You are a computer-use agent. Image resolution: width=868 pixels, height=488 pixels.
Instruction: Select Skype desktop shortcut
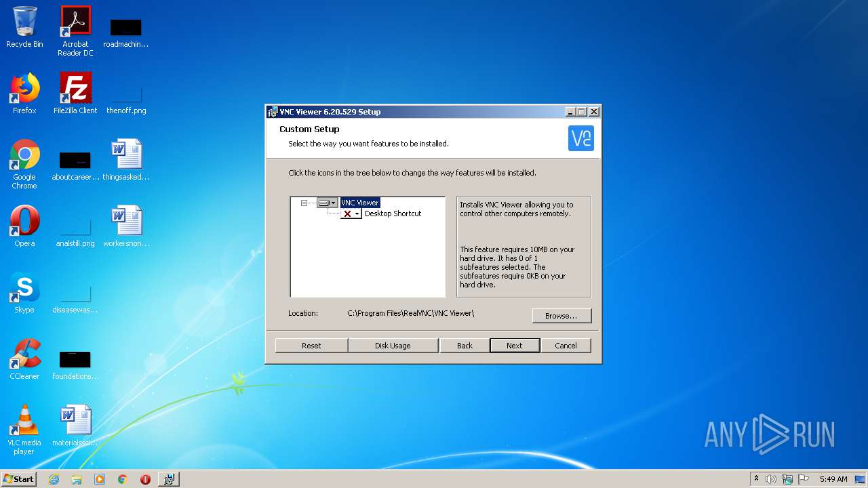pos(24,293)
